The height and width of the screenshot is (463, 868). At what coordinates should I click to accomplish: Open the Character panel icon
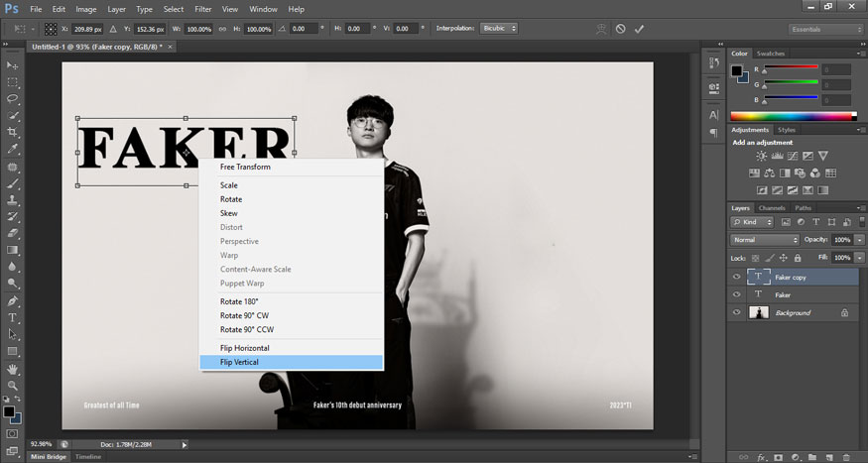point(714,115)
